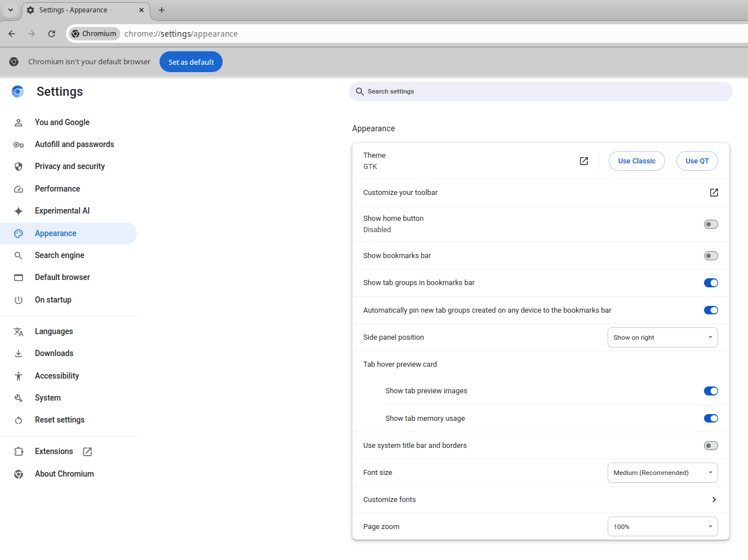Image resolution: width=748 pixels, height=560 pixels.
Task: Click the Accessibility person icon
Action: [19, 376]
